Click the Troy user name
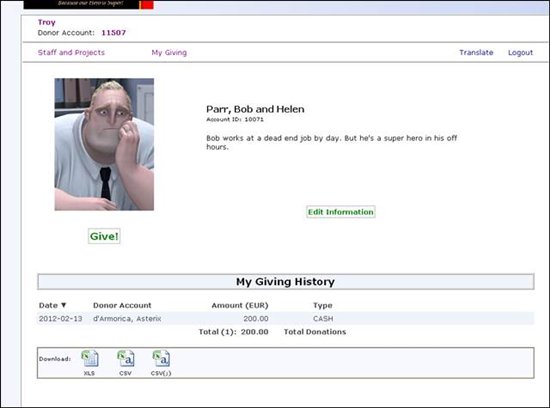Screen dimensions: 550x408 47,22
